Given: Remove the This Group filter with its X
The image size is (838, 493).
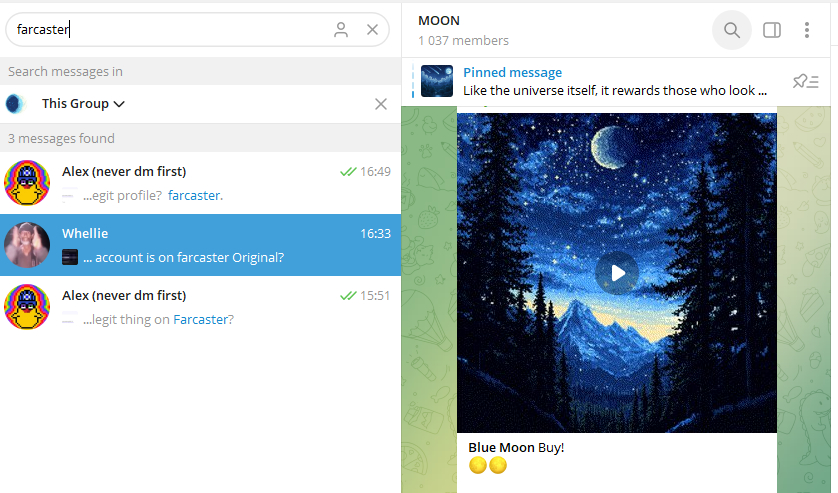Looking at the screenshot, I should [381, 104].
